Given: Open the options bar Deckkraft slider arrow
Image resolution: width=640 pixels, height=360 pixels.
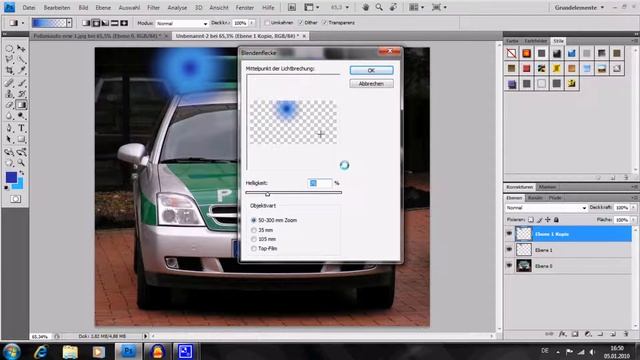Looking at the screenshot, I should coord(252,23).
